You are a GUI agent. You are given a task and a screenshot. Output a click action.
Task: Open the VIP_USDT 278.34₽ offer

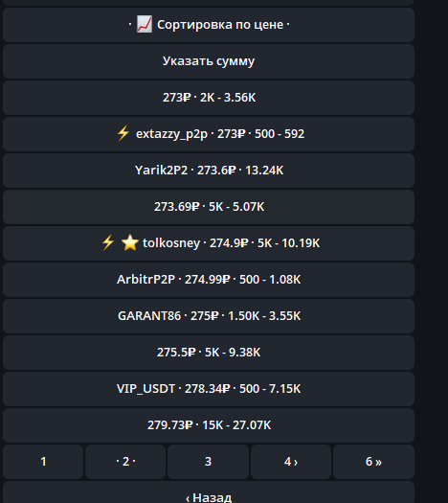pyautogui.click(x=209, y=389)
